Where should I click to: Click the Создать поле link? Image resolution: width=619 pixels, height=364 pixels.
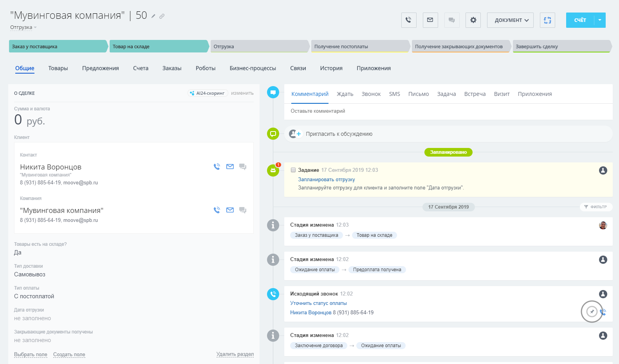point(69,355)
